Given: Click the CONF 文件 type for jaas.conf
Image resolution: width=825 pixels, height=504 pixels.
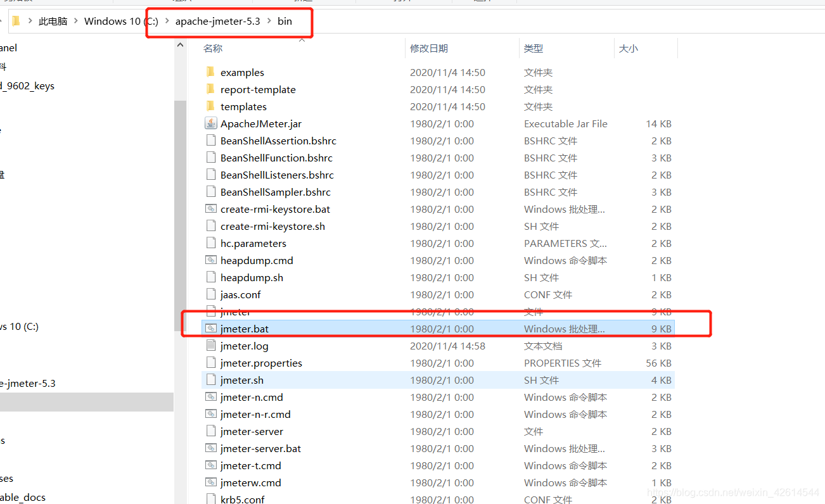Looking at the screenshot, I should pyautogui.click(x=548, y=294).
